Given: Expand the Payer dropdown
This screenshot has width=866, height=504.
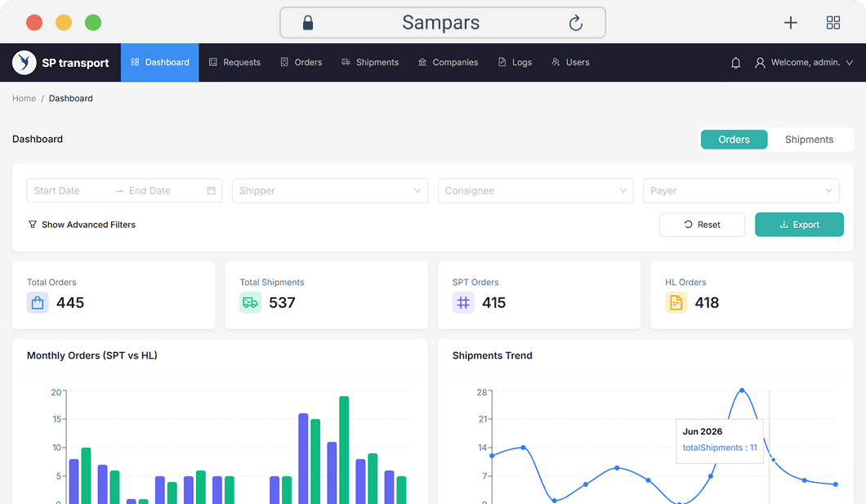Looking at the screenshot, I should [741, 190].
